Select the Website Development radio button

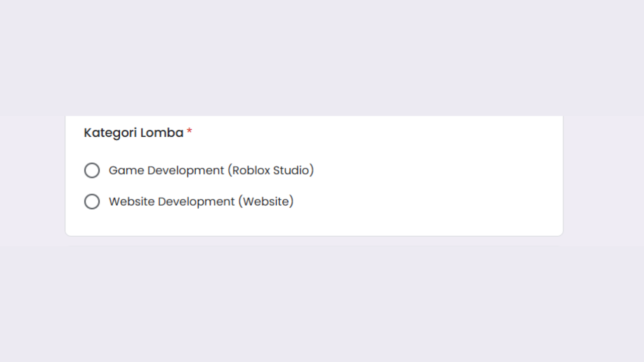(x=92, y=202)
